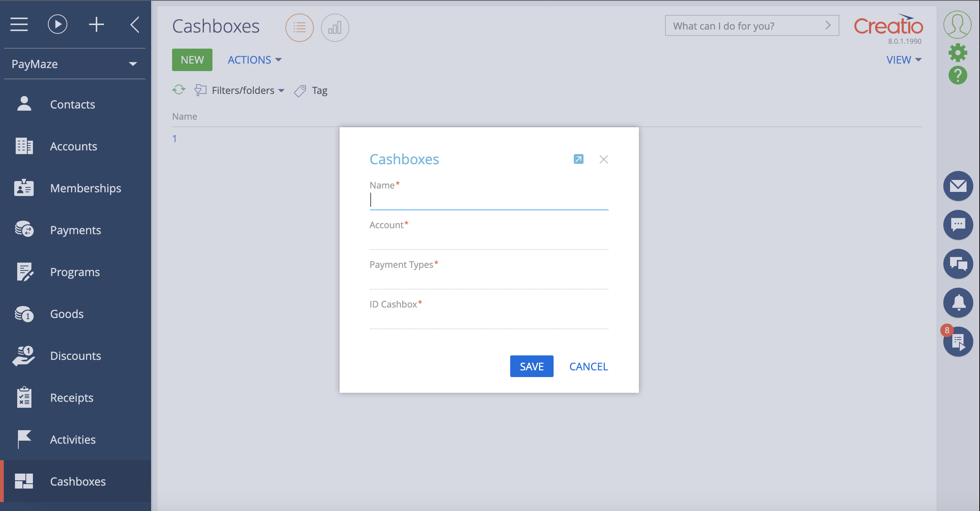
Task: Open system designer gear icon
Action: pyautogui.click(x=958, y=52)
